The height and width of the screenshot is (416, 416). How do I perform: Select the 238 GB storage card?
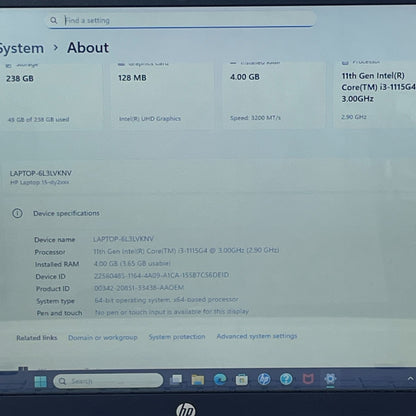coord(51,94)
